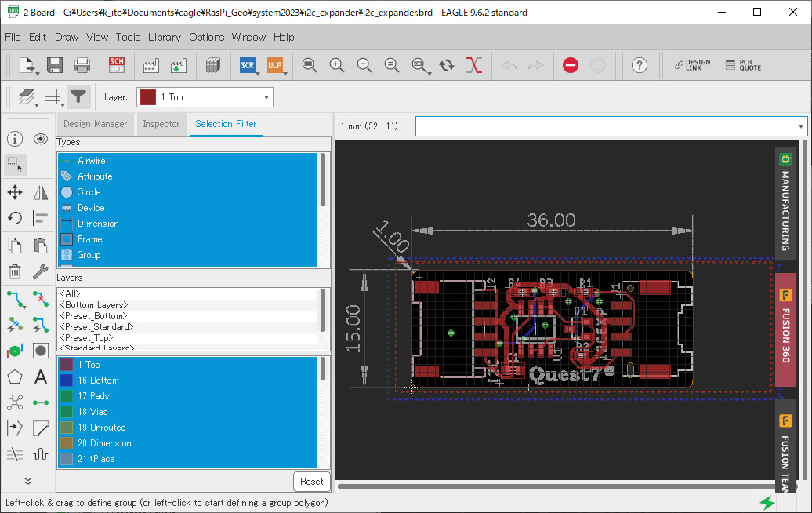Open help with the question mark icon

(640, 65)
